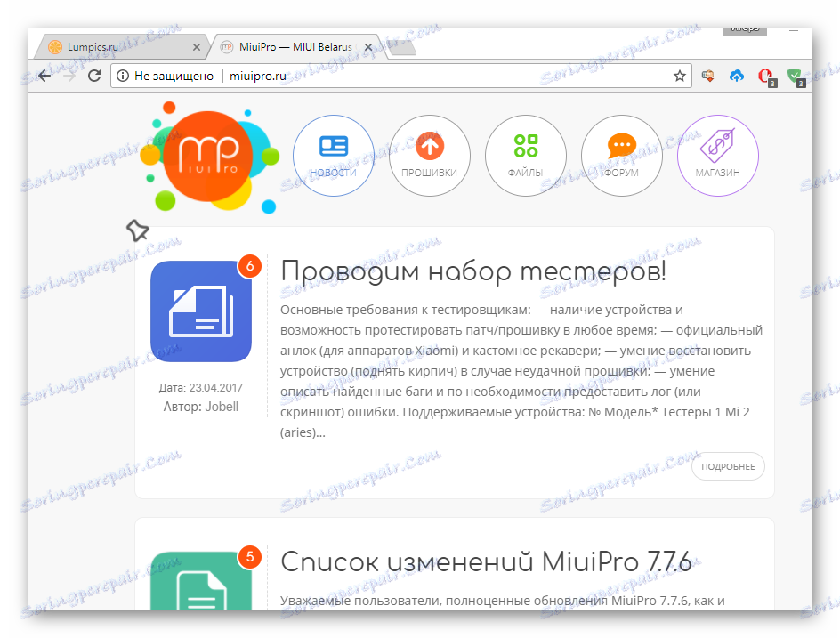Click the date 'Дата: 23.04.2017'
This screenshot has width=840, height=638.
[x=201, y=387]
